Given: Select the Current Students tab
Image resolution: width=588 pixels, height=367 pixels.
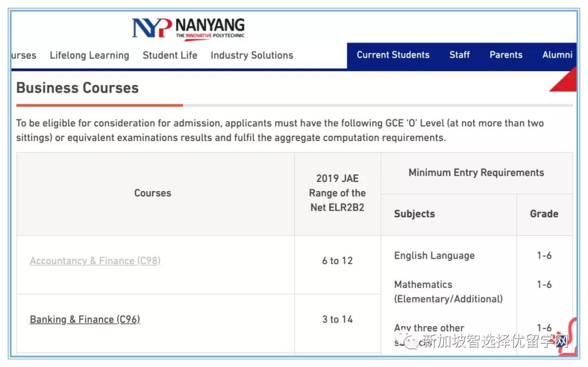Looking at the screenshot, I should (x=393, y=55).
